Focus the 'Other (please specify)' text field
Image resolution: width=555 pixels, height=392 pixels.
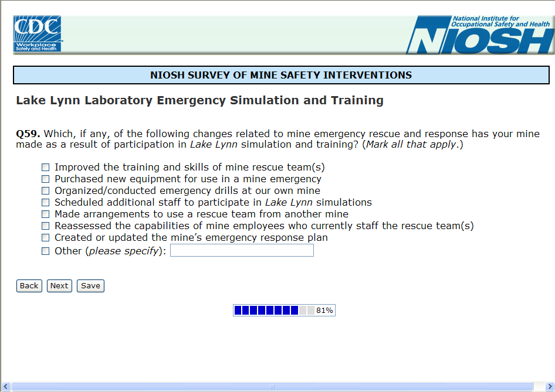(242, 251)
